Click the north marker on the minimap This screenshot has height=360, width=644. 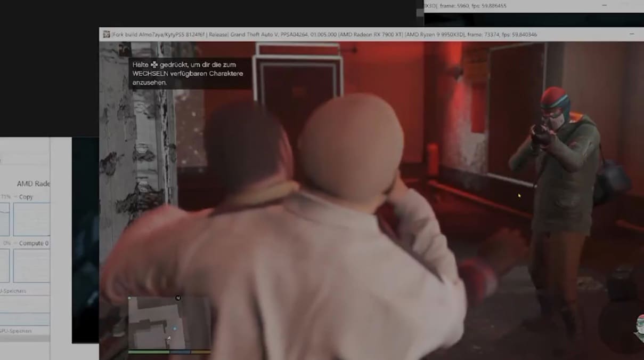pos(178,298)
